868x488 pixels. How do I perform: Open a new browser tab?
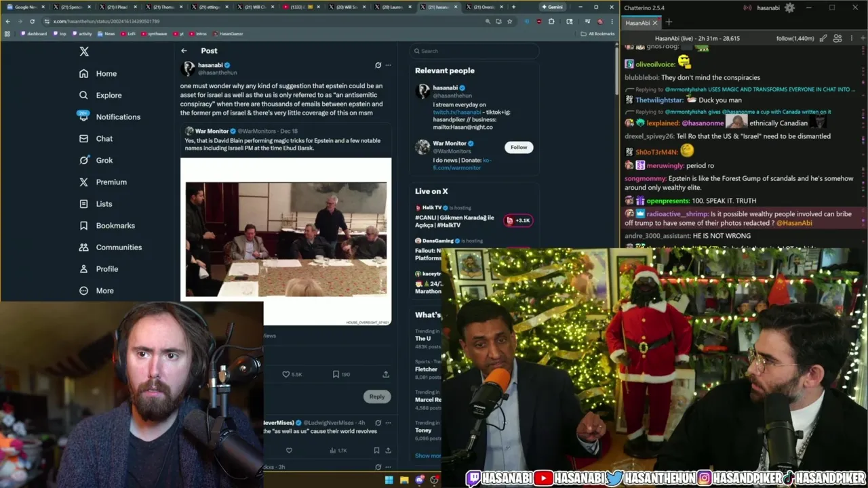point(513,7)
